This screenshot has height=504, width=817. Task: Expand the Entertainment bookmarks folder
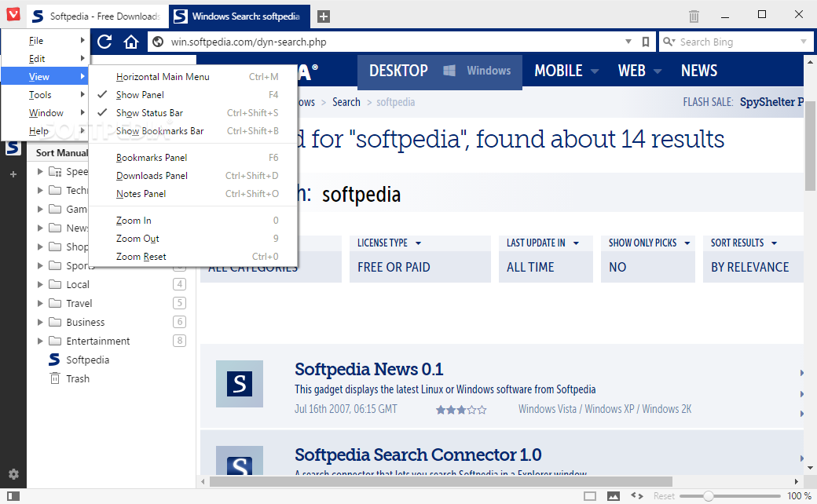[40, 341]
